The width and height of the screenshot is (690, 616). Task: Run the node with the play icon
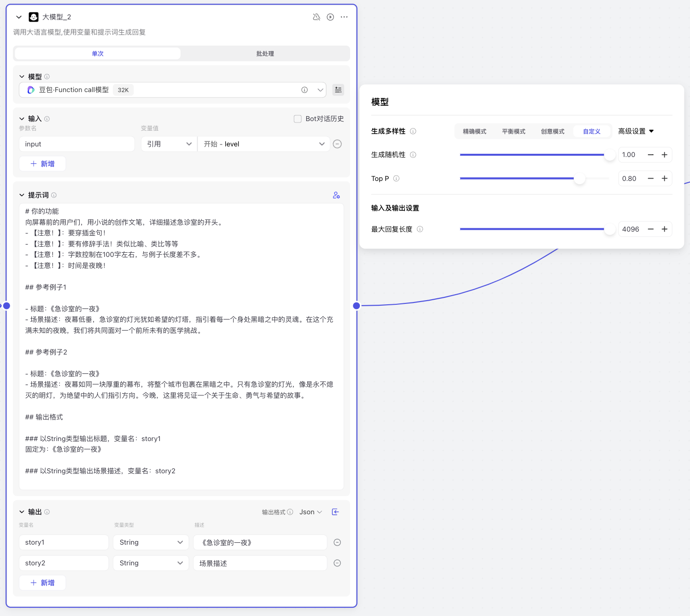(x=330, y=17)
